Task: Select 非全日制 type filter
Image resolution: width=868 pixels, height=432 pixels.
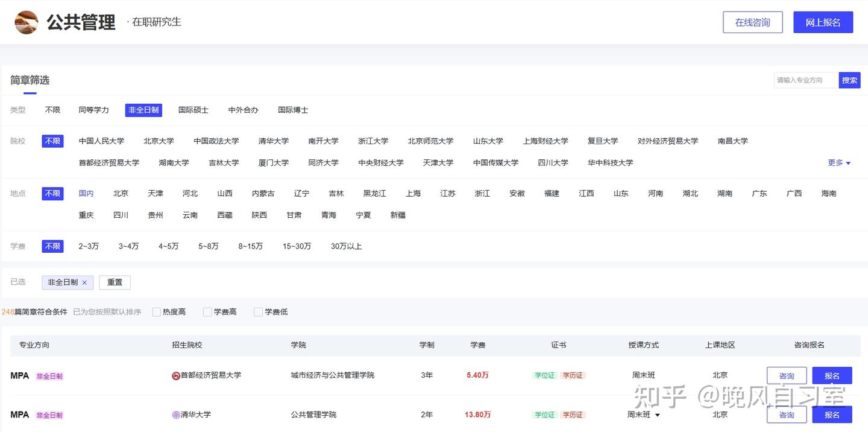Action: pos(143,110)
